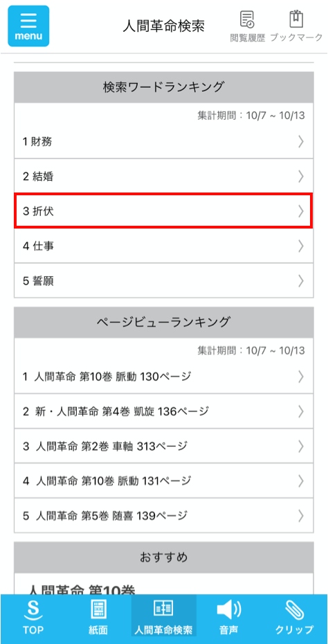Open 音声 speaker audio icon

tap(229, 618)
